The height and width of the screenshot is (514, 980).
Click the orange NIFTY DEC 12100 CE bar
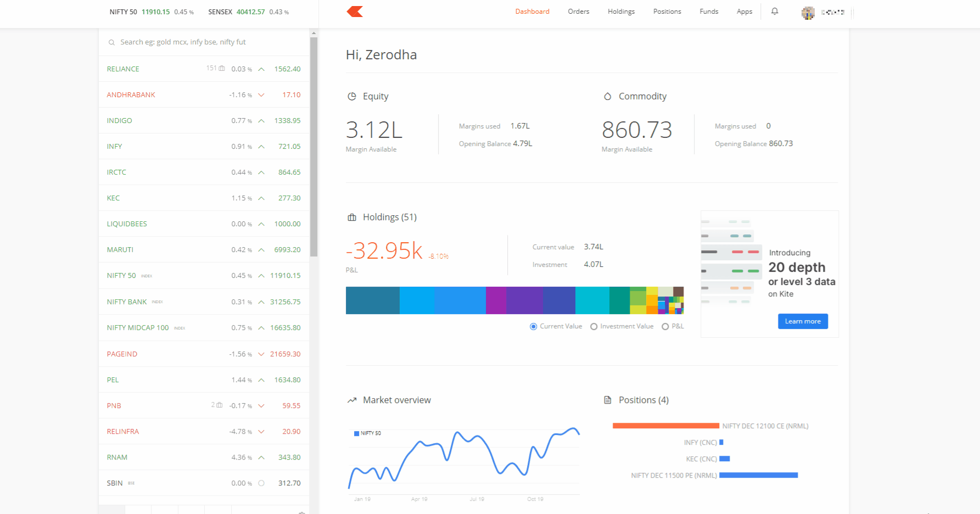click(666, 426)
